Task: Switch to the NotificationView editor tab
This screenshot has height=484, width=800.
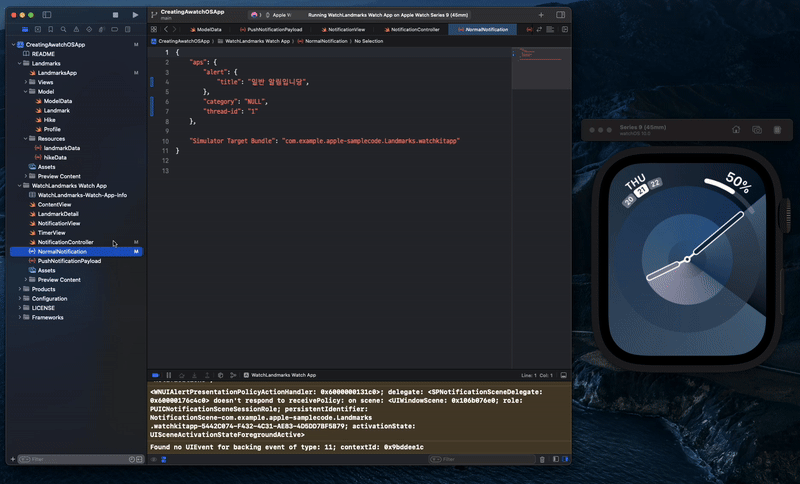Action: (x=343, y=30)
